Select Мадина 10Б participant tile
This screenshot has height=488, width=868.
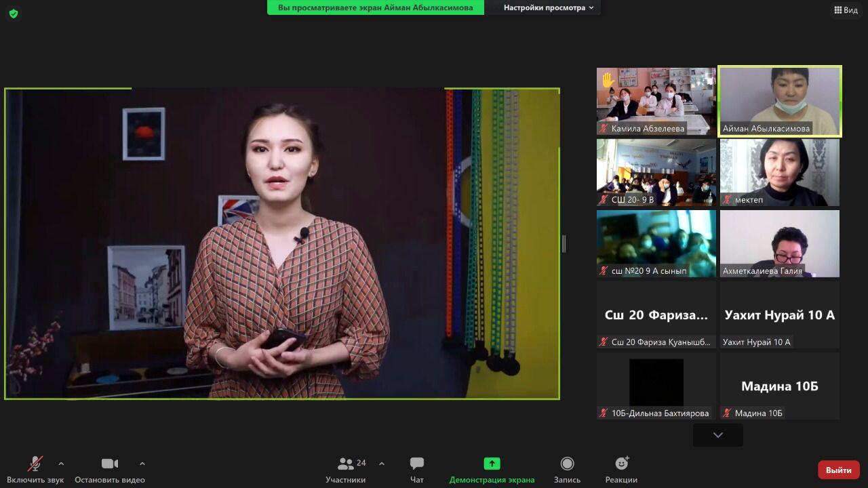point(779,386)
